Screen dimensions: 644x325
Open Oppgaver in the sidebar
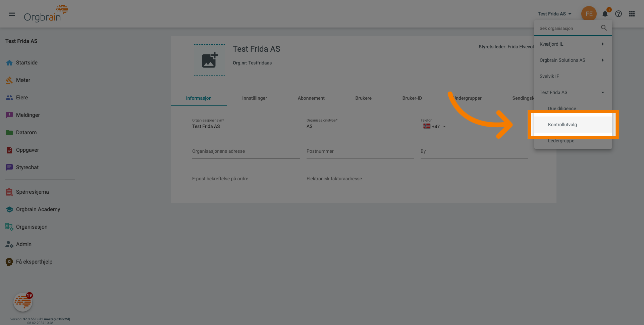tap(28, 150)
